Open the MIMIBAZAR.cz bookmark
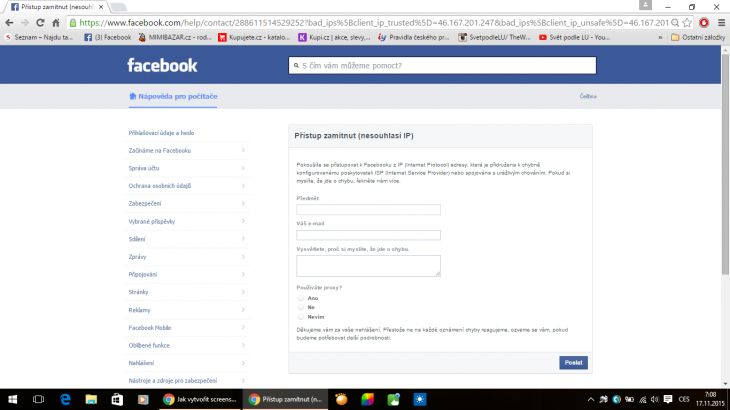Viewport: 730px width, 410px height. click(175, 37)
